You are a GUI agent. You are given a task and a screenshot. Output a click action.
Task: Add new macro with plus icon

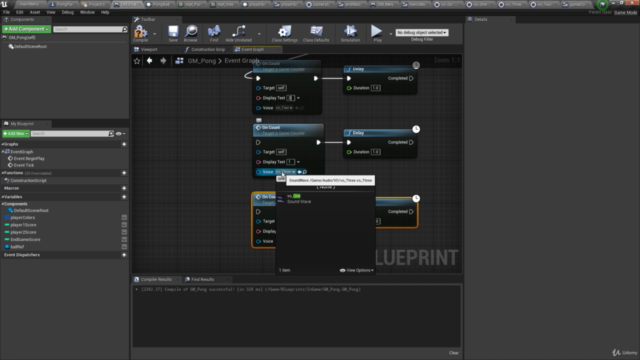click(124, 188)
